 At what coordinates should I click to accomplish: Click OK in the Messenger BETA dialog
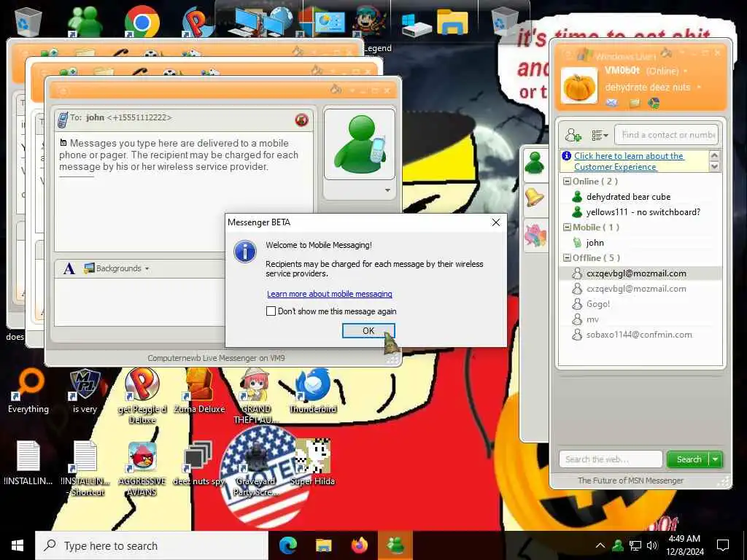pos(368,330)
